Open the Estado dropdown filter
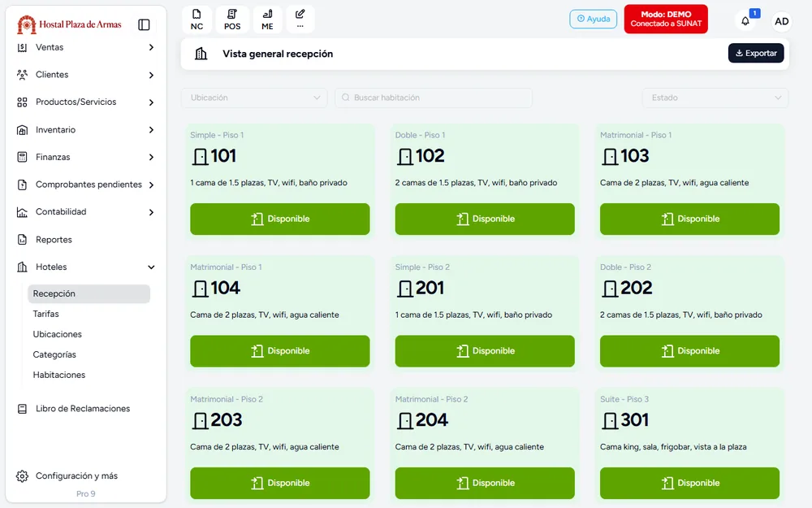The image size is (812, 508). [715, 98]
